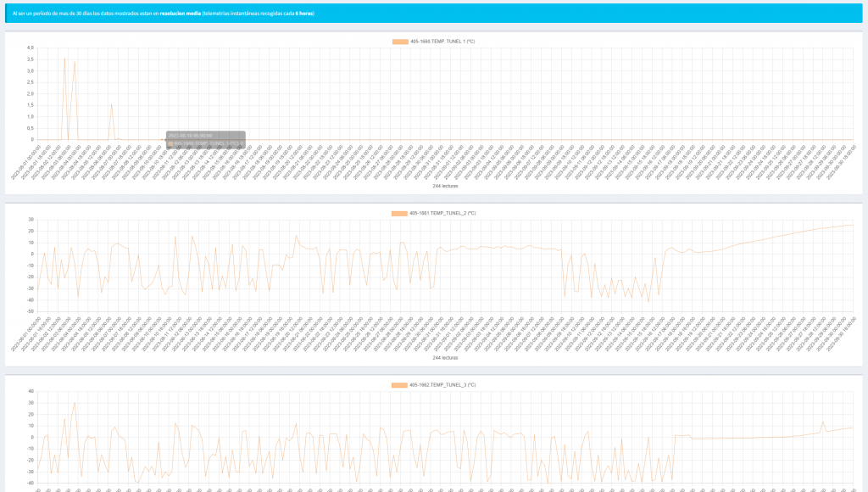The image size is (868, 492).
Task: Click the small late spike in TEMP_TUNEL_3 chart
Action: [x=822, y=422]
